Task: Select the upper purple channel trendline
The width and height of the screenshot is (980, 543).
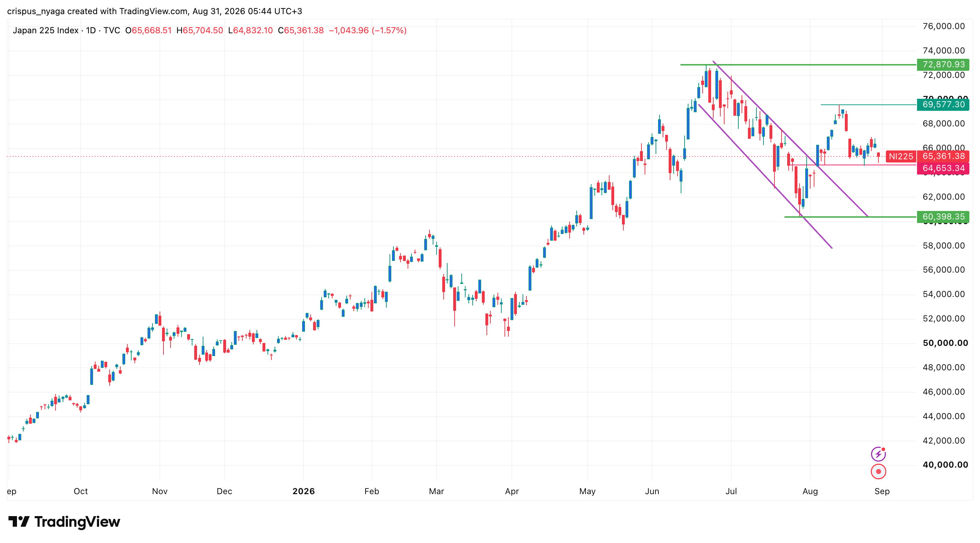Action: point(790,139)
